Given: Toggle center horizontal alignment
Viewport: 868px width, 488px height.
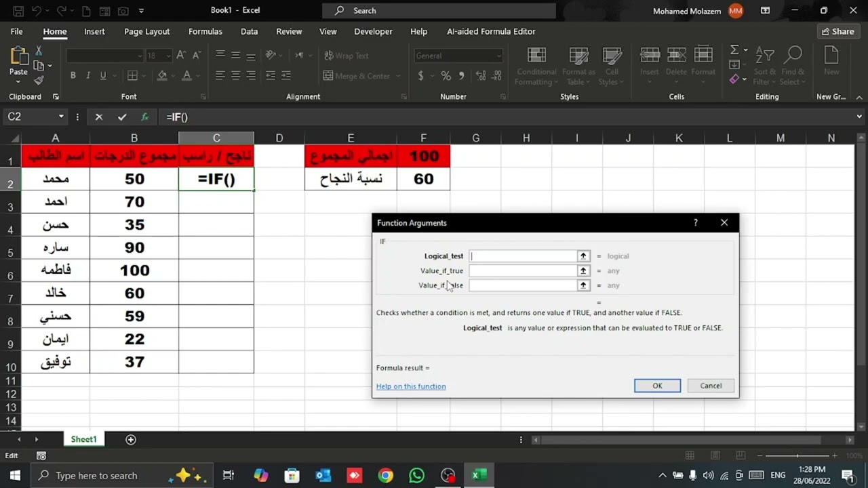Looking at the screenshot, I should click(x=235, y=76).
